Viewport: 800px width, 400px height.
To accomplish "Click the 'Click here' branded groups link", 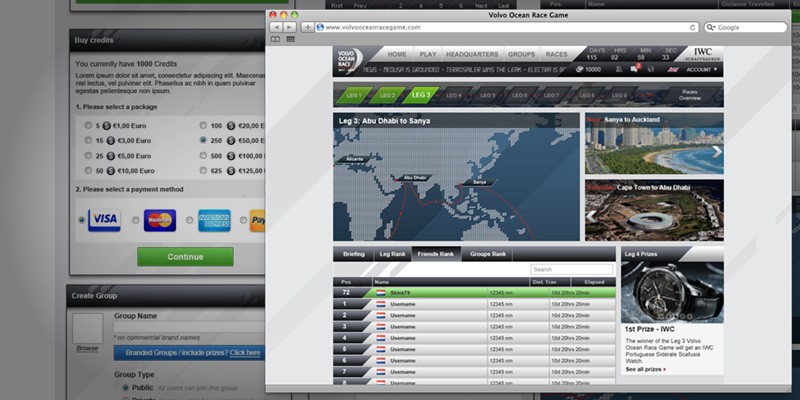I will coord(245,353).
